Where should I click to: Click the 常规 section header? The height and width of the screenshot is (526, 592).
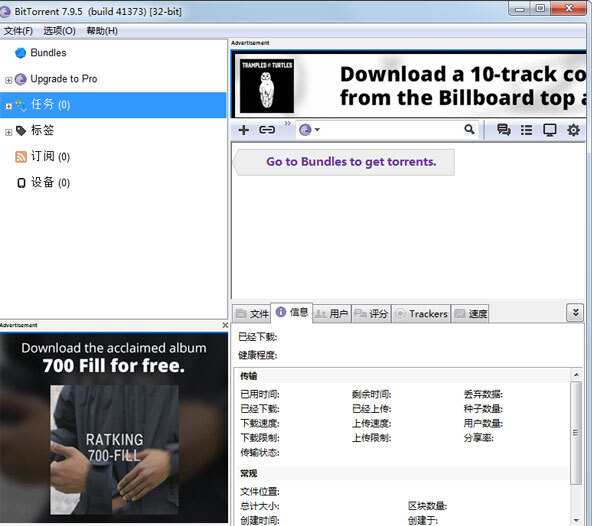click(x=248, y=474)
